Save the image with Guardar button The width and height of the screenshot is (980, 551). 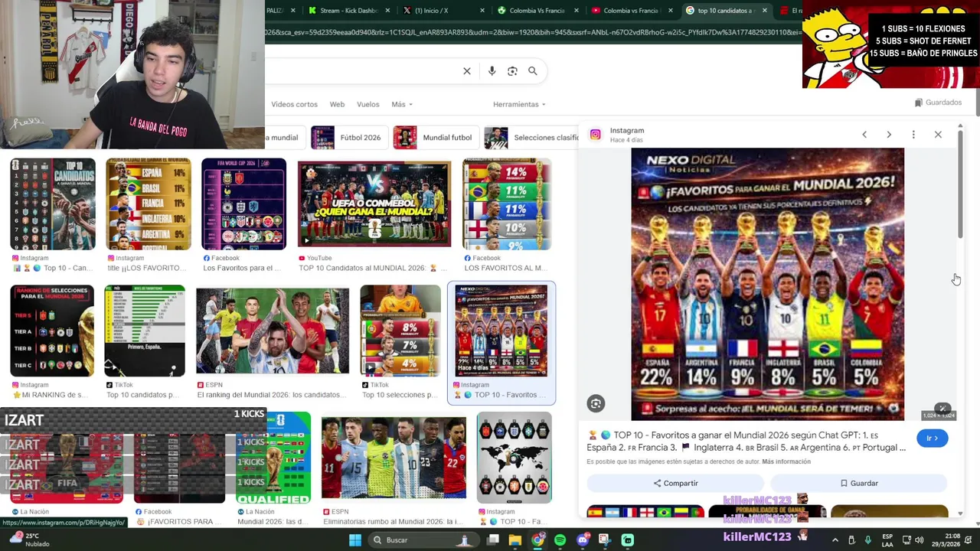point(859,483)
